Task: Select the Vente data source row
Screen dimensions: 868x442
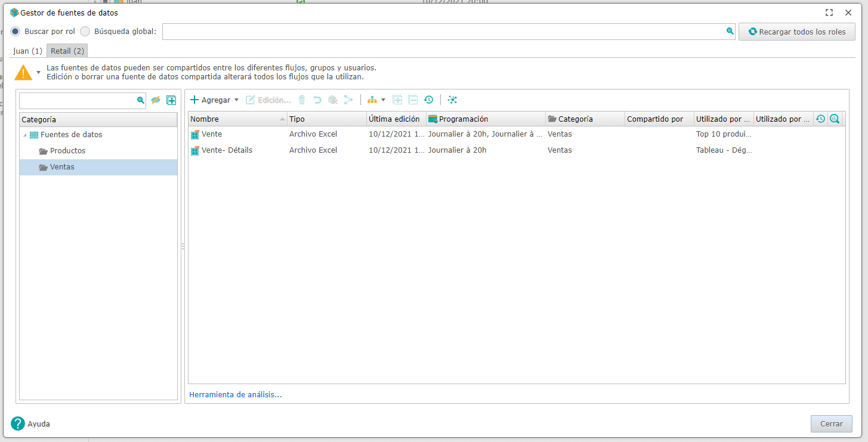Action: point(517,134)
